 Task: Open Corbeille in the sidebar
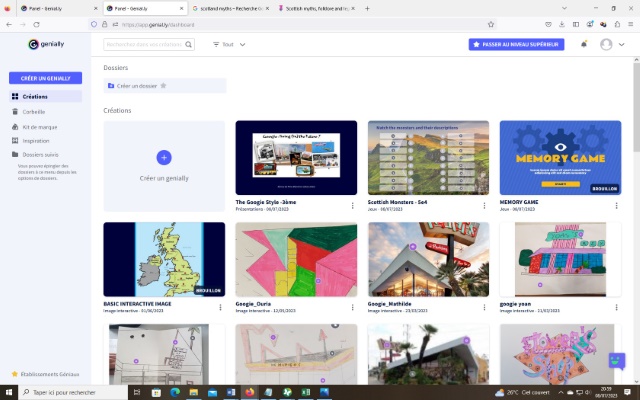[35, 112]
